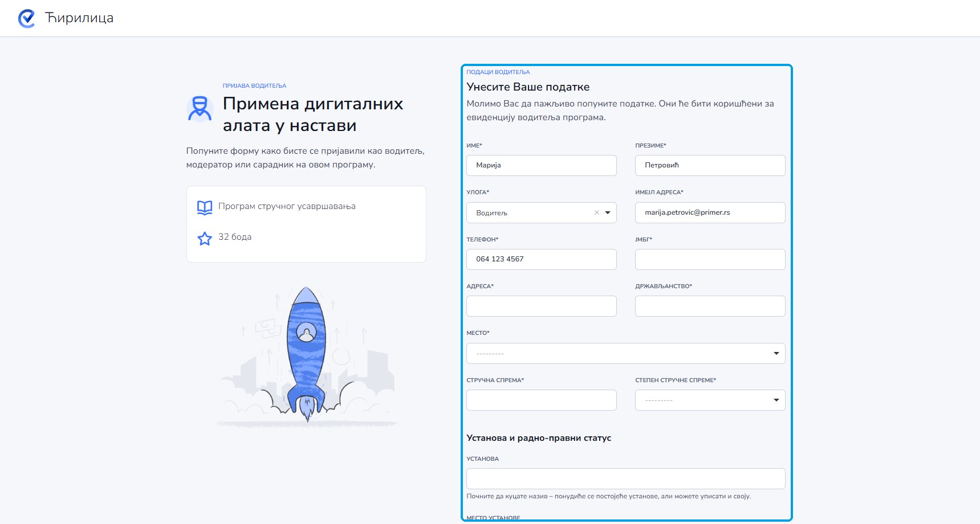Click the empty ЈМБГ input field

pyautogui.click(x=710, y=259)
